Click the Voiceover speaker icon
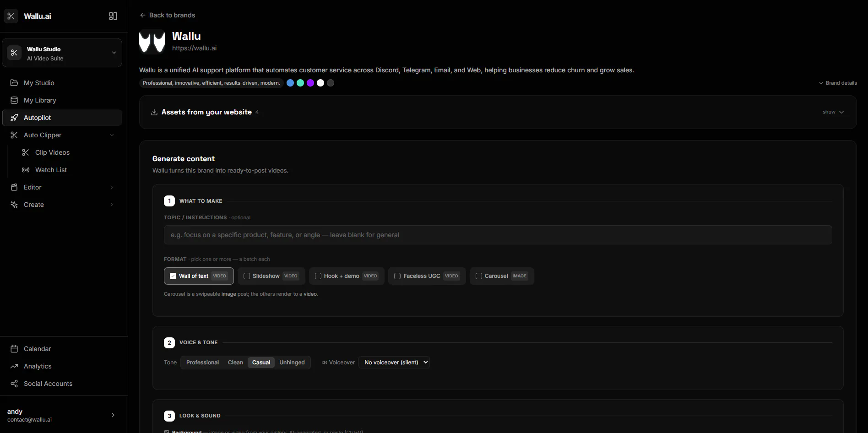The width and height of the screenshot is (868, 433). pyautogui.click(x=325, y=363)
